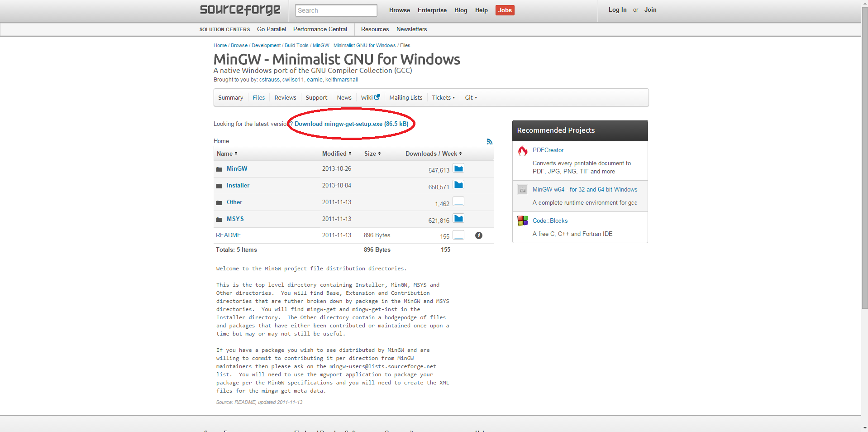Click the Resources link

[x=375, y=29]
